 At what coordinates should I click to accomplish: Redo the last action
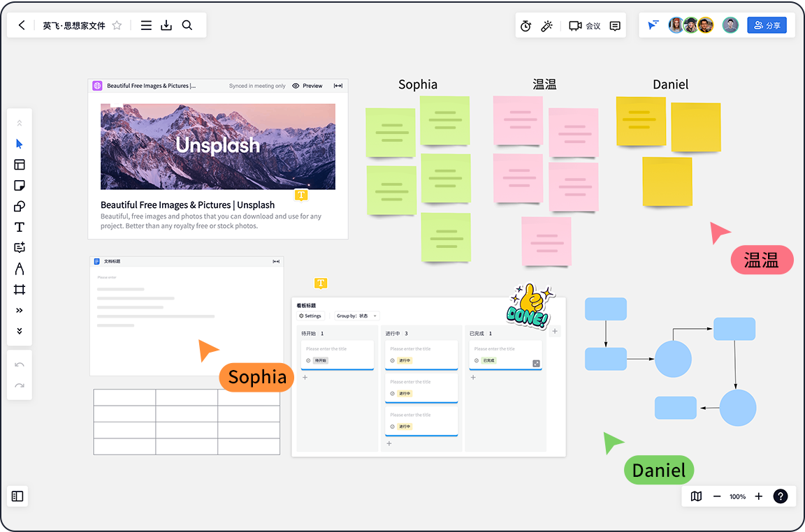click(x=20, y=385)
